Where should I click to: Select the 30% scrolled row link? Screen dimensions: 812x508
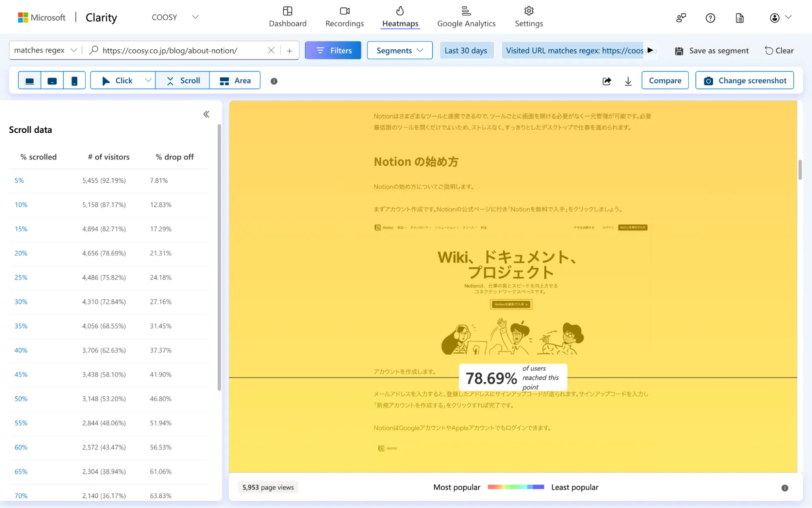coord(21,302)
